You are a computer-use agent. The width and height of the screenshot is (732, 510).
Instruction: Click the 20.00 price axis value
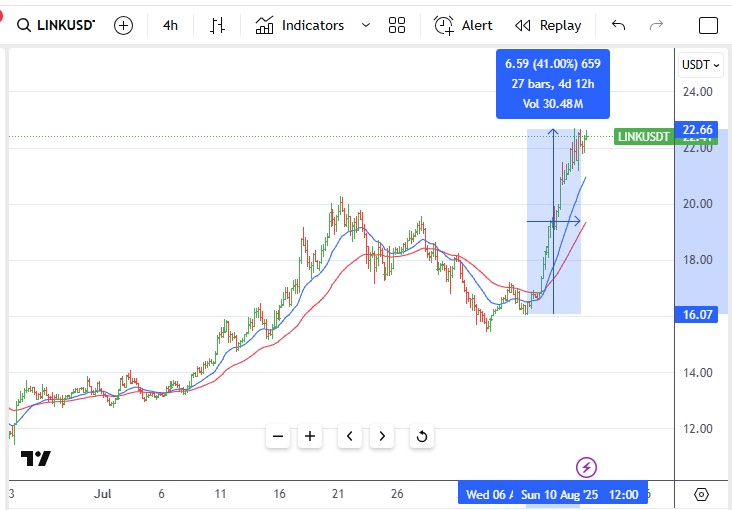click(697, 204)
